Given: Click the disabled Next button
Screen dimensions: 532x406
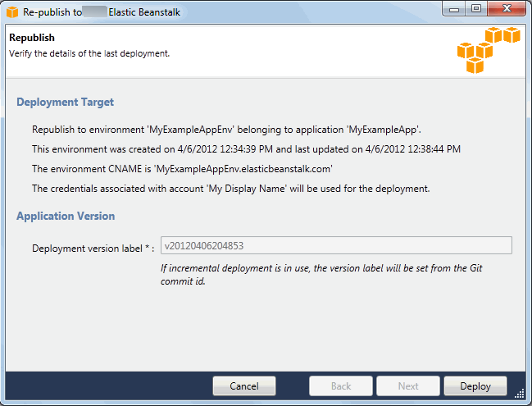Looking at the screenshot, I should (x=408, y=386).
